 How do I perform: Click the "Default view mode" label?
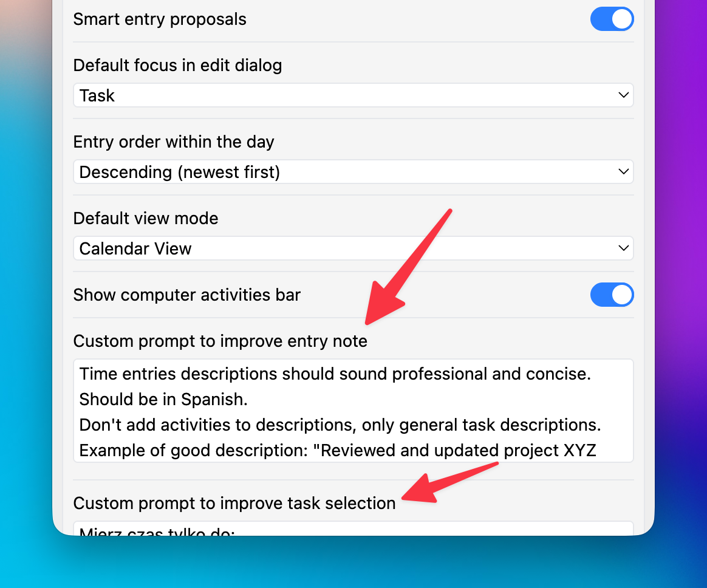[146, 218]
